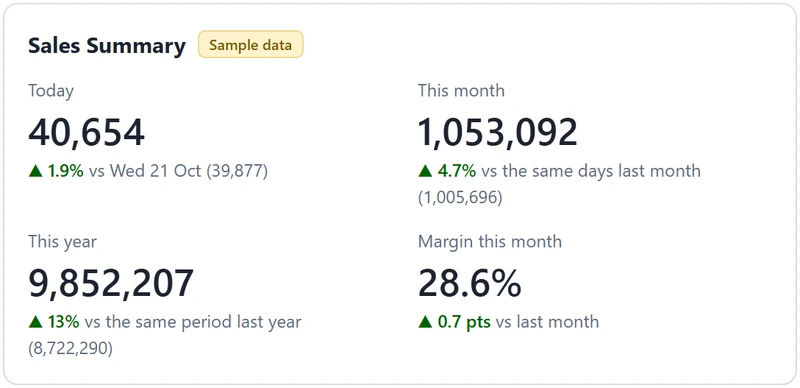Click the Sales Summary heading
Viewport: 800px width, 388px height.
pos(107,45)
